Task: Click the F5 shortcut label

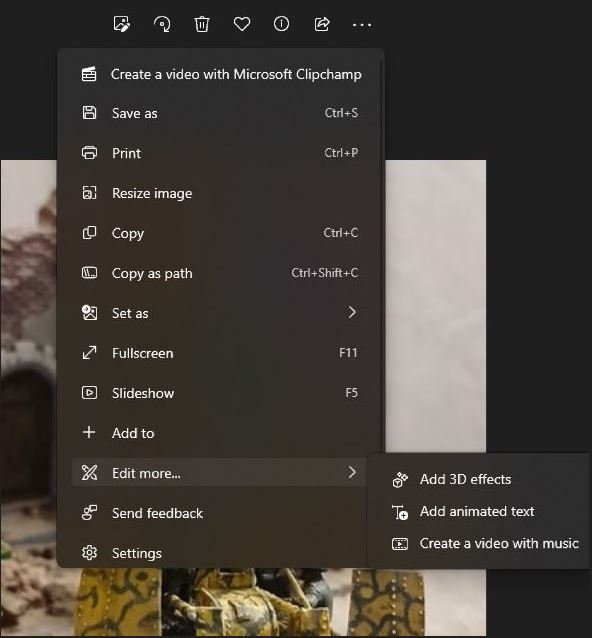Action: (352, 393)
